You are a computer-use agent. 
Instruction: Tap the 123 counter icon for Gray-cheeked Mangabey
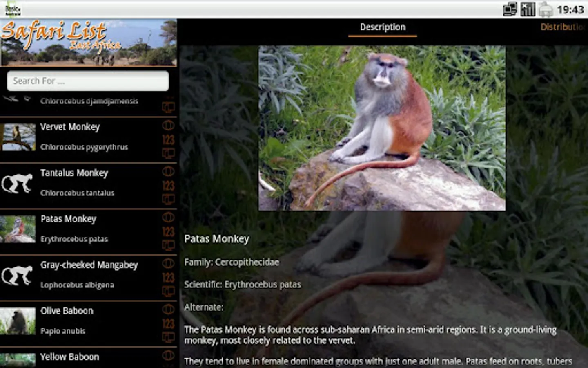[x=168, y=278]
